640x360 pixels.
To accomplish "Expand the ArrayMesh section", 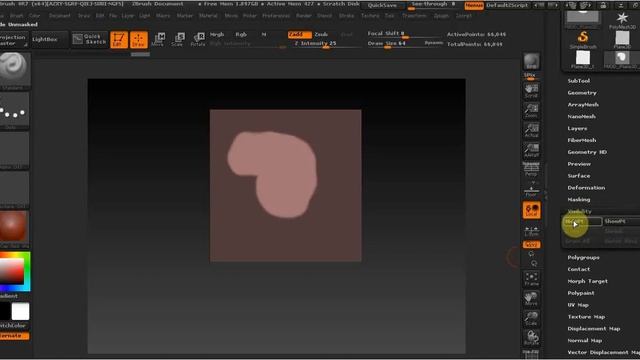I will point(583,104).
